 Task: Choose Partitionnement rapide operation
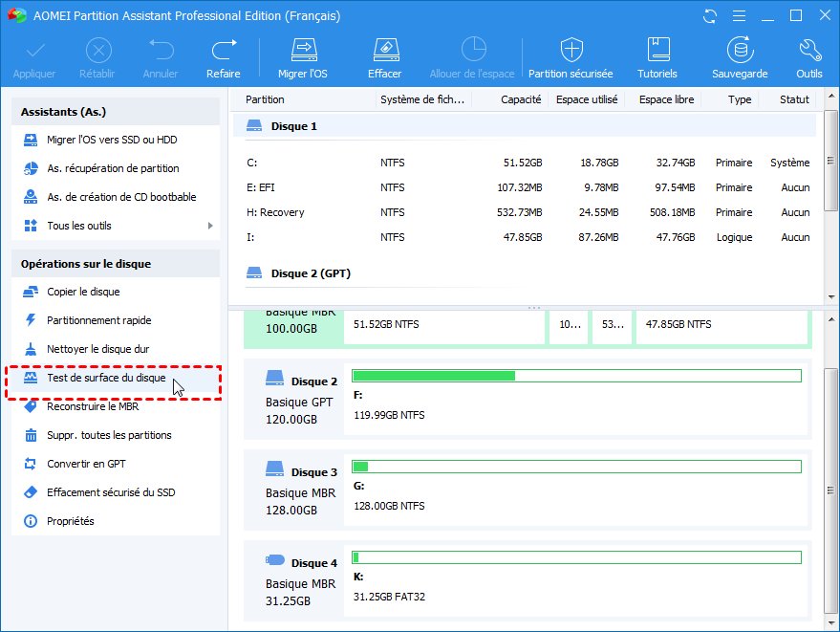(x=116, y=320)
